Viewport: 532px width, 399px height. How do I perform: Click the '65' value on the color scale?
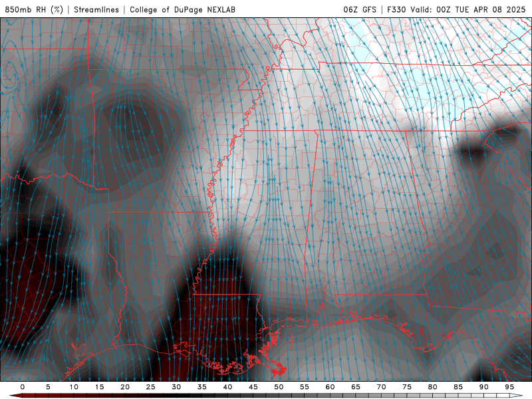[356, 387]
